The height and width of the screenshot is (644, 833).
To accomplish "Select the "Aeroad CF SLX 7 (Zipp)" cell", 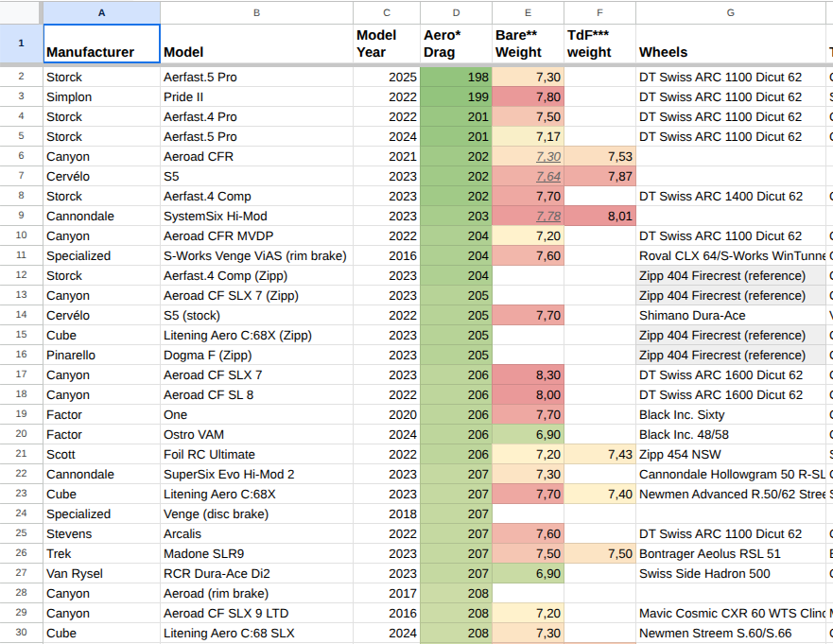I will coord(256,295).
